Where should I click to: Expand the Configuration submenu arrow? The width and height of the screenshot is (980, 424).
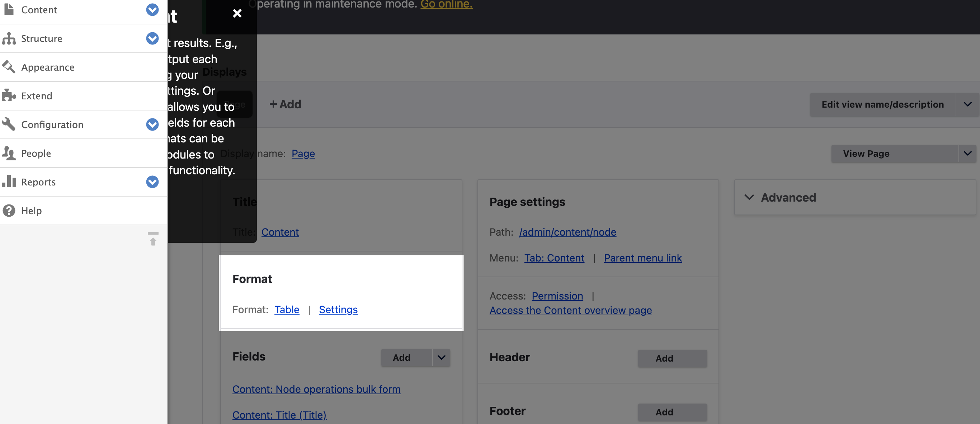click(x=152, y=124)
